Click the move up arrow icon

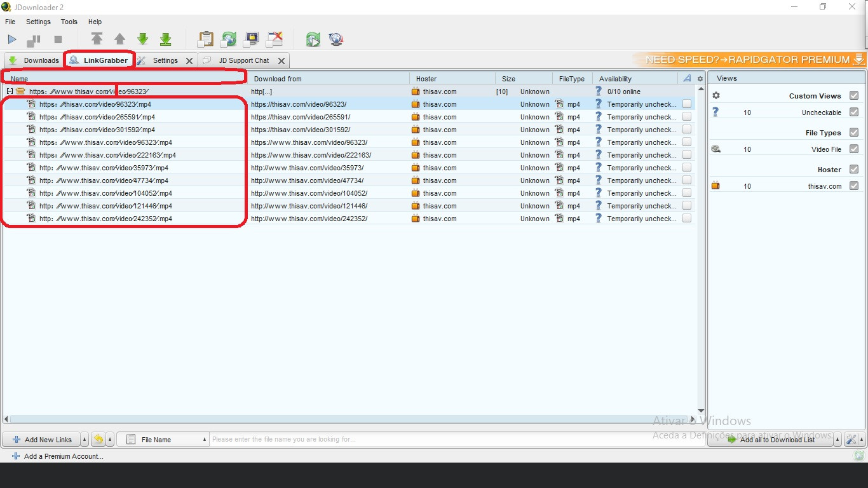119,39
